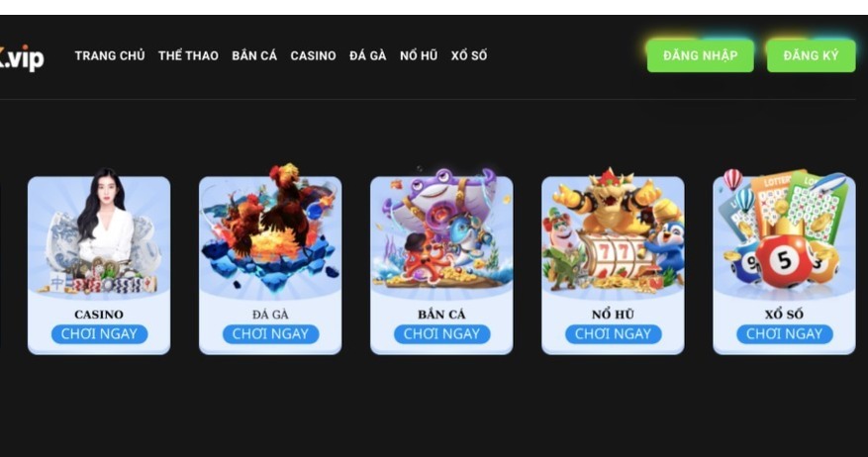Select the lottery balls Xổ Số artwork
Viewport: 868px width, 457px height.
coord(784,231)
